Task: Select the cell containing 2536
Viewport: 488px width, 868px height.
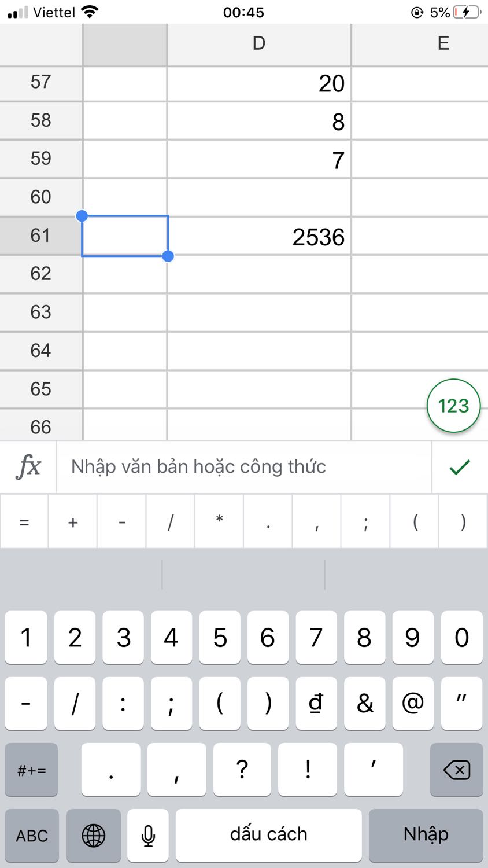Action: pos(259,236)
